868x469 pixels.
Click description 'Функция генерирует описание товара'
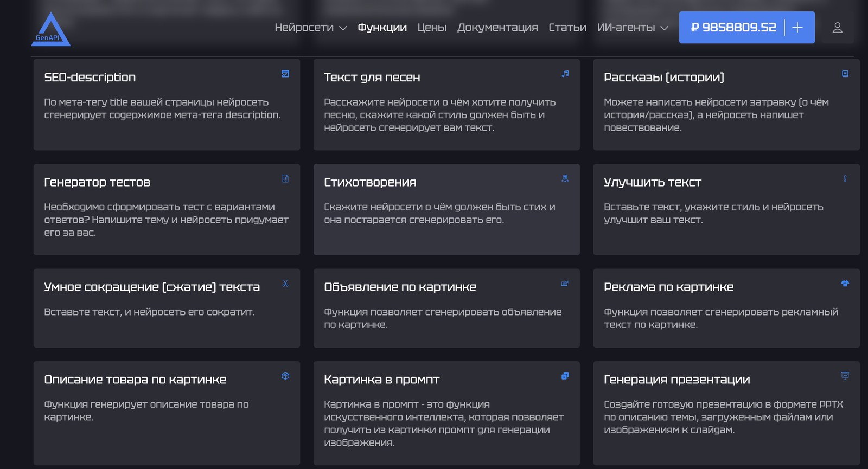pos(146,410)
